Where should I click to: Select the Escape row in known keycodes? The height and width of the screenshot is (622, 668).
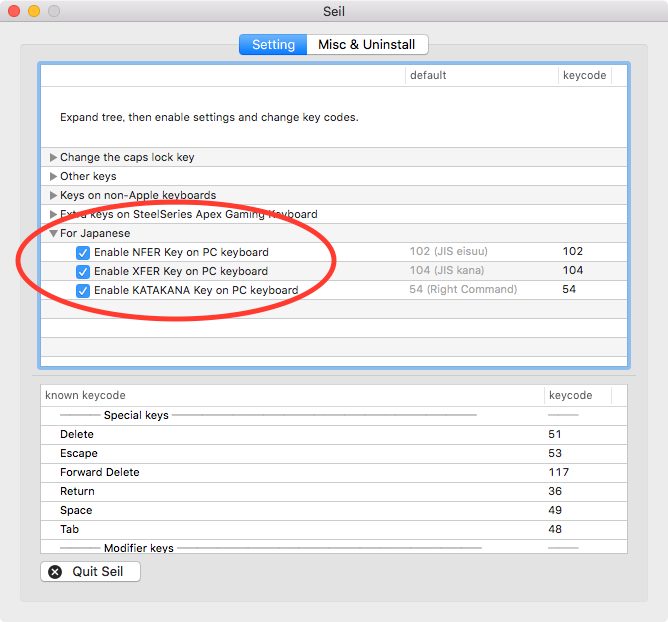(x=334, y=453)
